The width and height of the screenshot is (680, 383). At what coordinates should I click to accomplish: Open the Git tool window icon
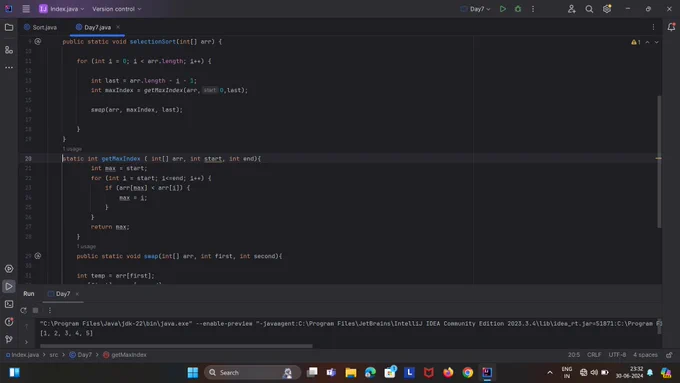[9, 339]
